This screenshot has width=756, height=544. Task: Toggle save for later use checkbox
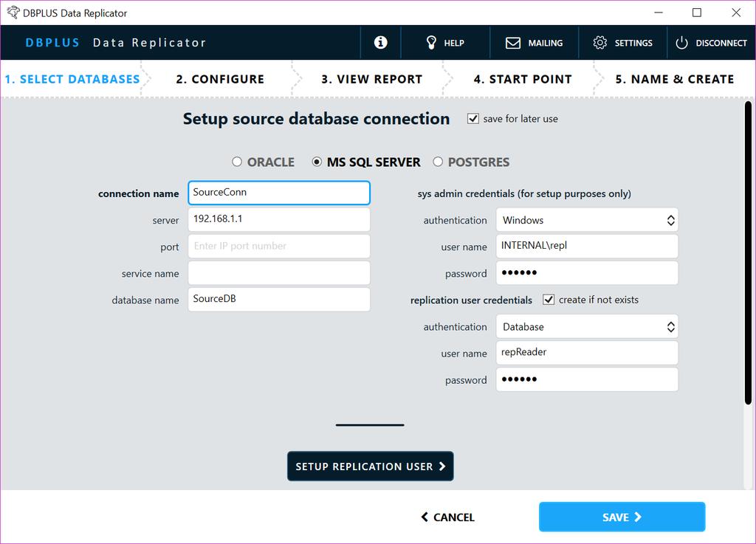point(473,119)
